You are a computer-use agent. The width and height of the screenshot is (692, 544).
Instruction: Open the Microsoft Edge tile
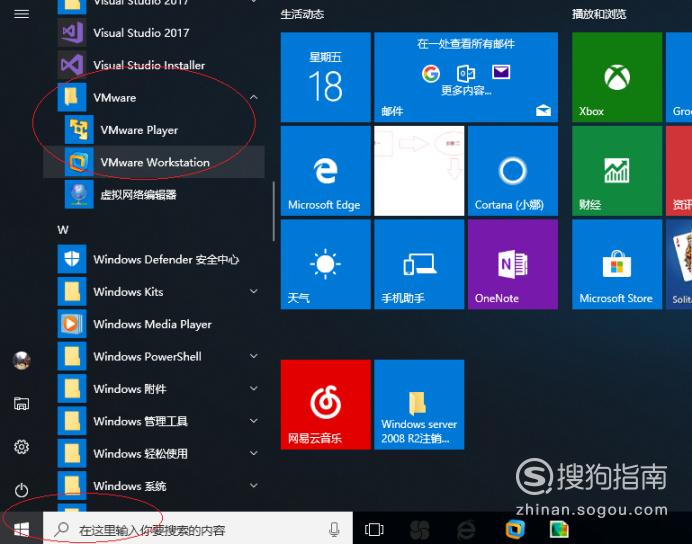pyautogui.click(x=326, y=171)
